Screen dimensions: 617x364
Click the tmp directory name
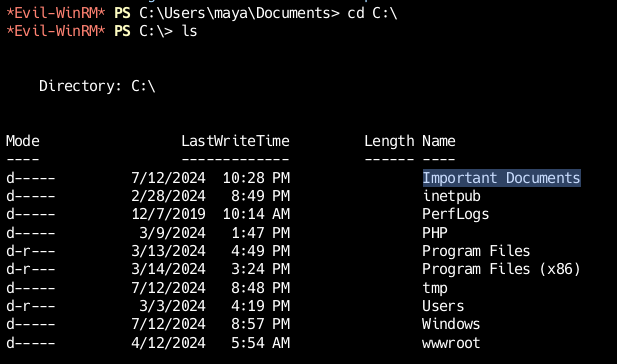pyautogui.click(x=435, y=288)
